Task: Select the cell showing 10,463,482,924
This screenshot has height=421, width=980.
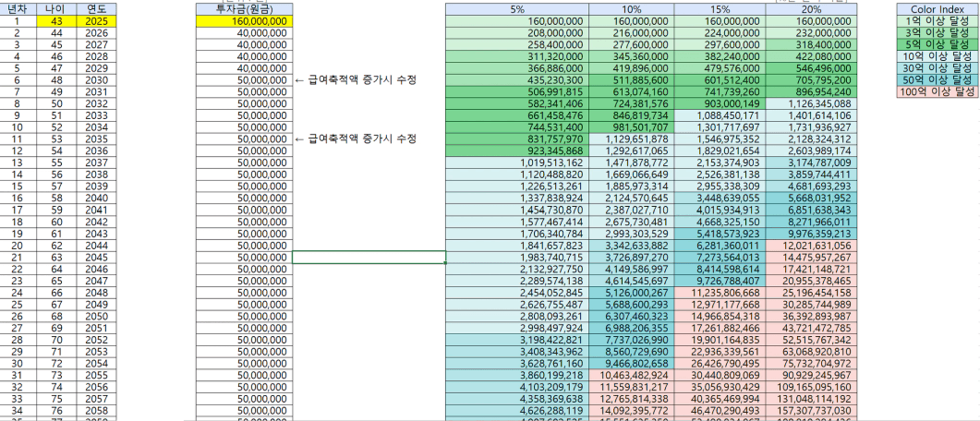Action: pos(630,377)
